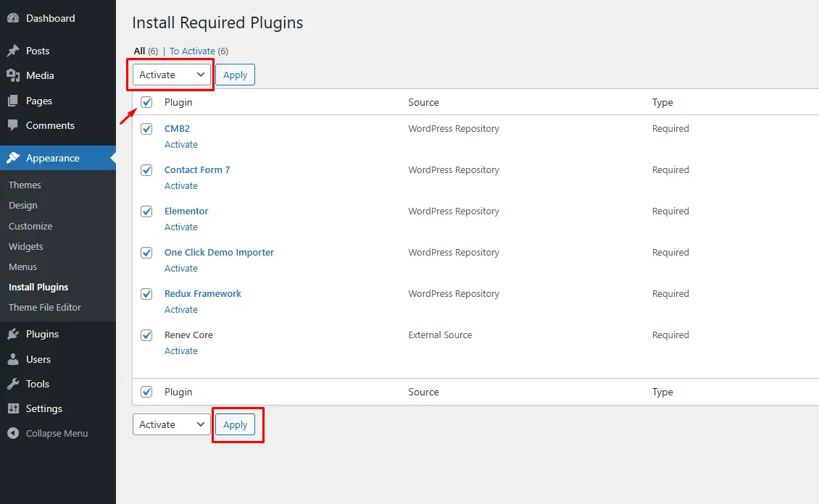Open the Contact Form 7 plugin link
The image size is (819, 504).
(197, 170)
